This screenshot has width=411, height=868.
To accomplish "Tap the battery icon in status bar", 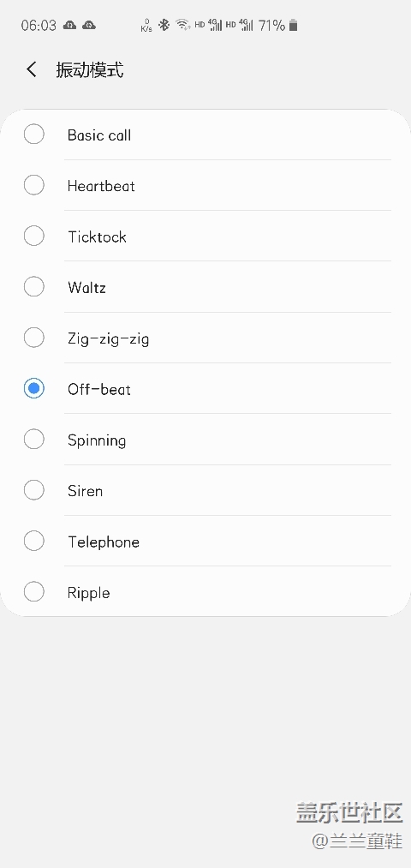I will pyautogui.click(x=293, y=25).
